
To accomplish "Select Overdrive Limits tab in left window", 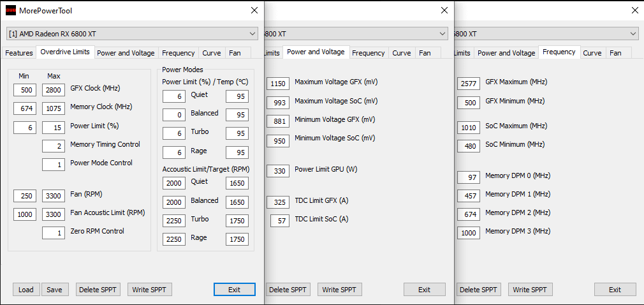I will (65, 52).
